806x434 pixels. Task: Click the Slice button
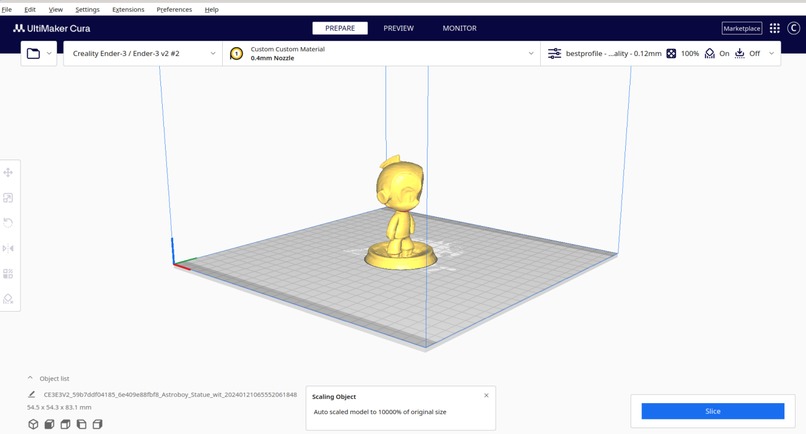pyautogui.click(x=712, y=411)
